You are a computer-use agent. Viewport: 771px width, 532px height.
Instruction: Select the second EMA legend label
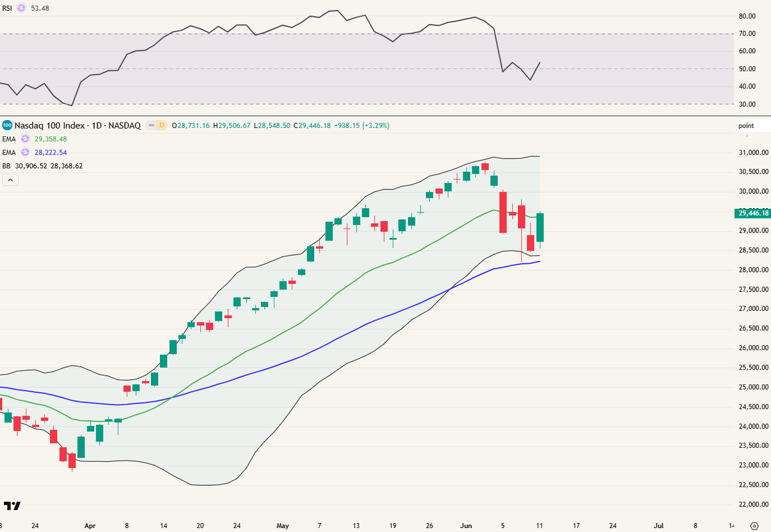[9, 152]
